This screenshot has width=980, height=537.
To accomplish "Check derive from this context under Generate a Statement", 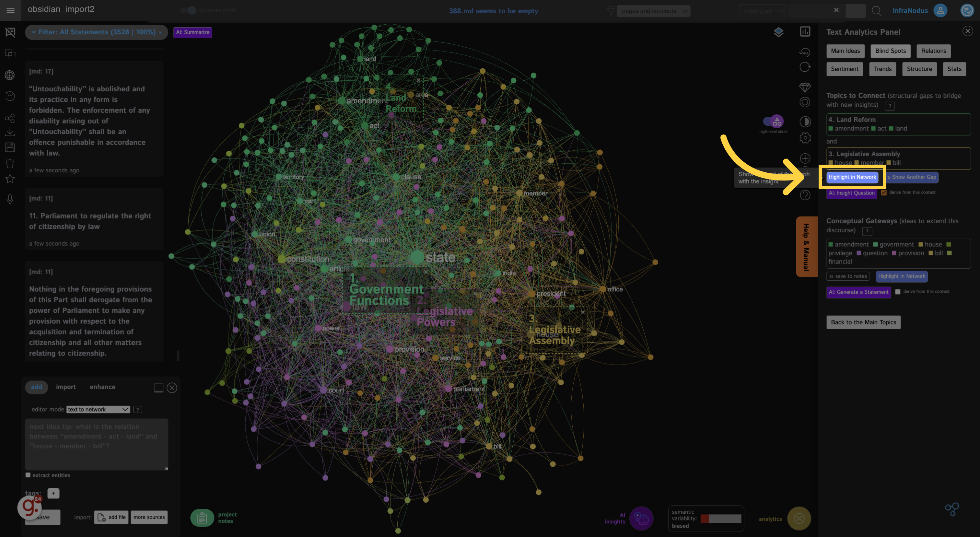I will tap(898, 292).
